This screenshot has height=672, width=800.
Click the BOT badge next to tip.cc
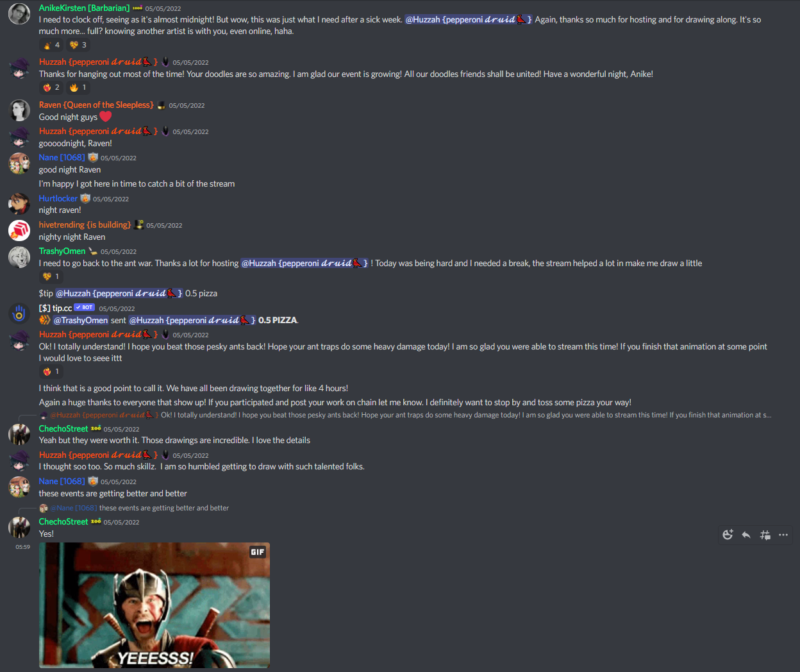click(85, 308)
